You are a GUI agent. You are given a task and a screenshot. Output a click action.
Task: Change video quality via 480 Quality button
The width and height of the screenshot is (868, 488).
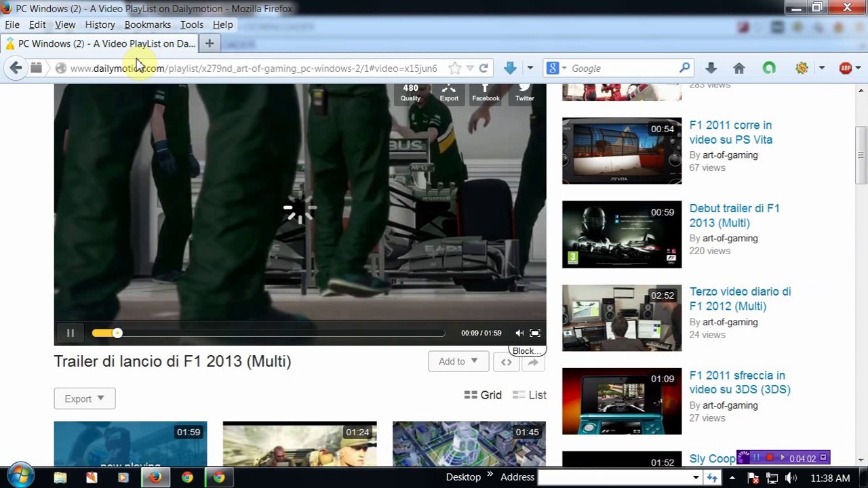click(x=410, y=93)
